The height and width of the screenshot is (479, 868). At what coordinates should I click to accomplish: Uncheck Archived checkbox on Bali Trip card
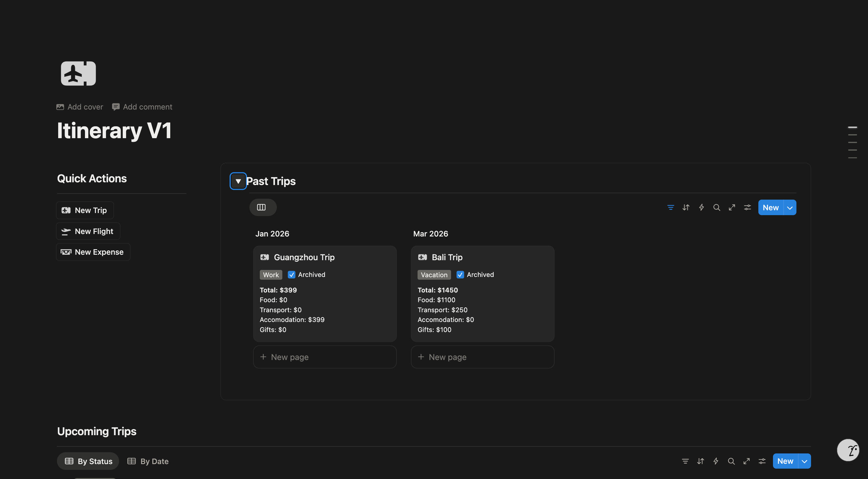coord(460,275)
